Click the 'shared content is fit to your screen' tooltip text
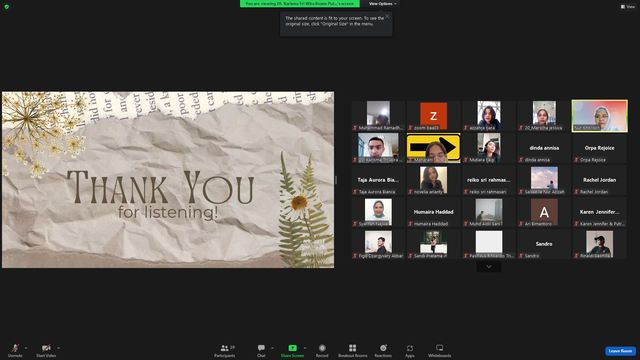 [334, 21]
